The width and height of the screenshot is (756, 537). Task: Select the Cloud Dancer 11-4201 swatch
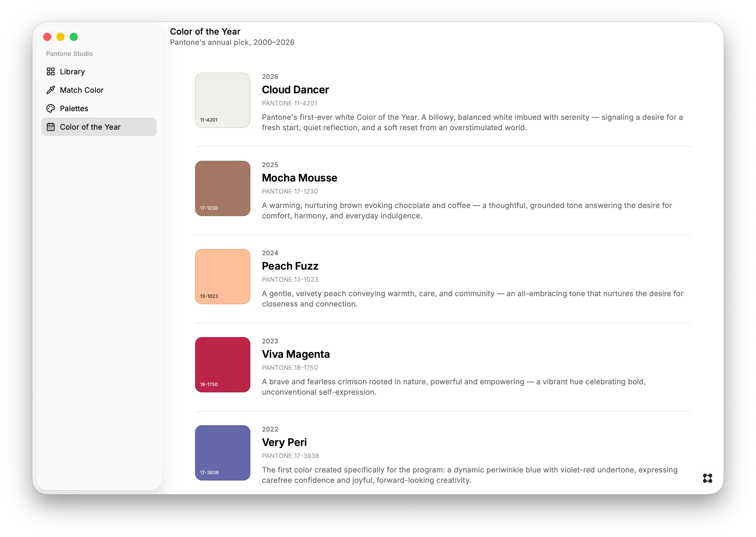point(223,100)
